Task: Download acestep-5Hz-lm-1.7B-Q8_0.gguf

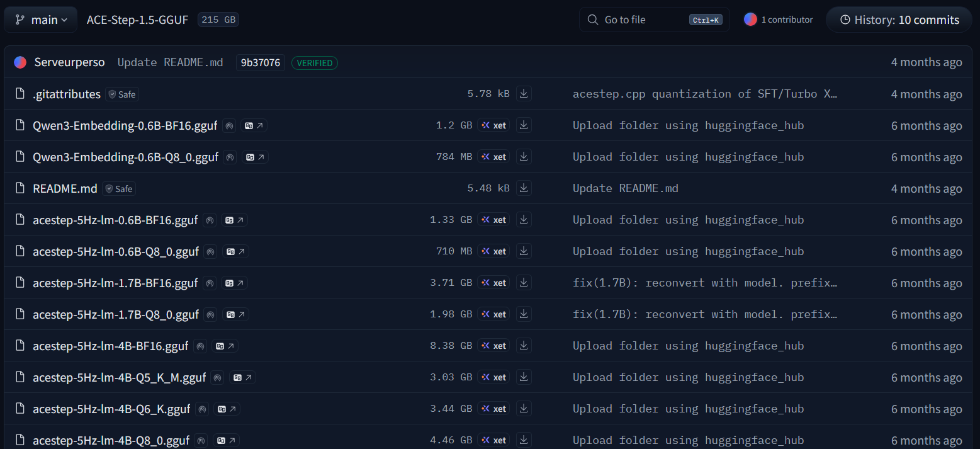Action: pyautogui.click(x=524, y=314)
